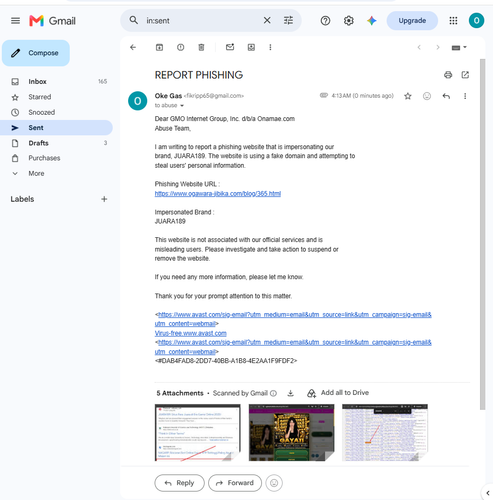Image resolution: width=493 pixels, height=500 pixels.
Task: Click the reply arrow in message header
Action: [x=446, y=96]
